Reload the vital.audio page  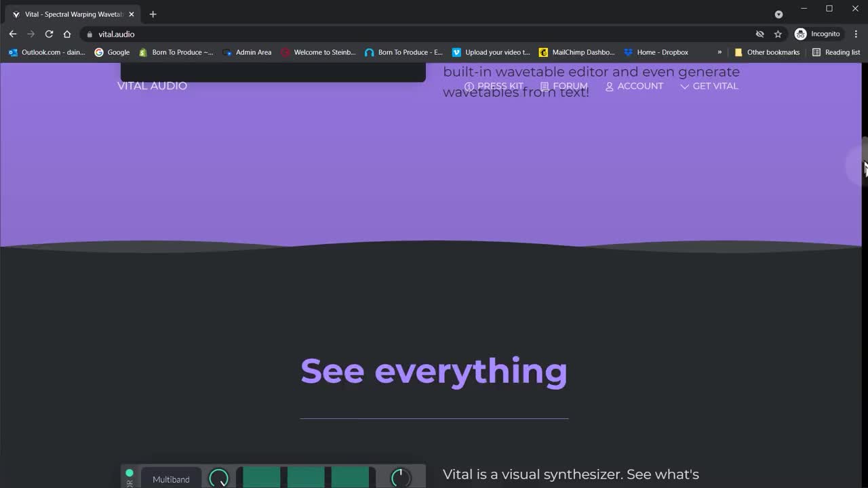(49, 34)
